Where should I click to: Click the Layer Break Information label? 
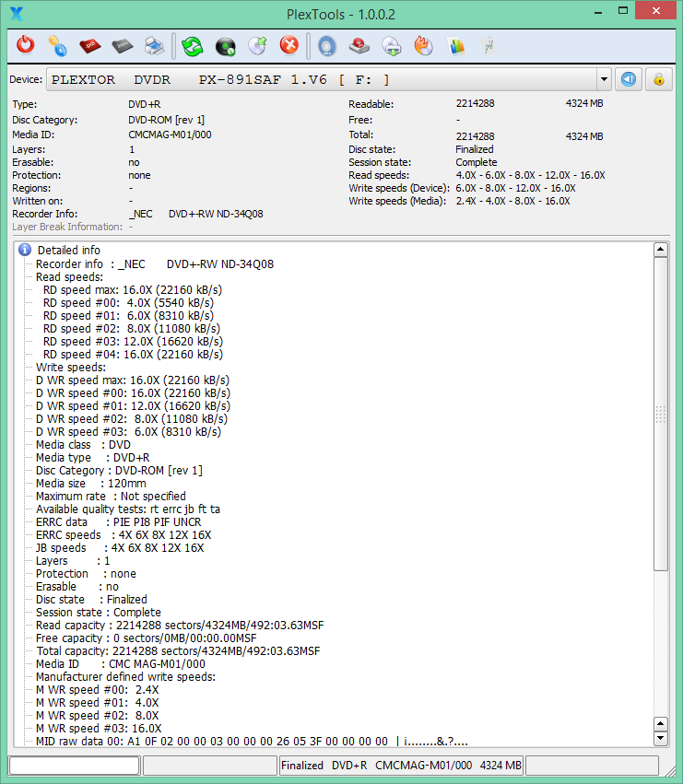click(67, 227)
